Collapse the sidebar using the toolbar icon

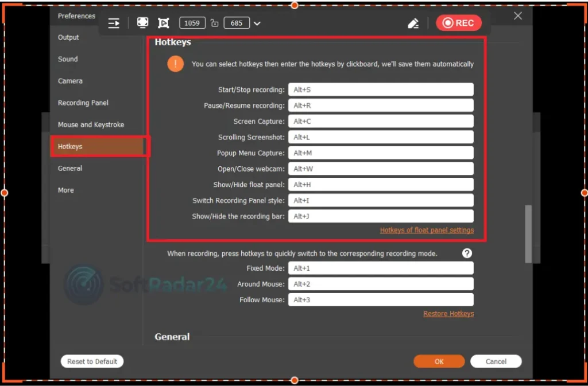[113, 23]
